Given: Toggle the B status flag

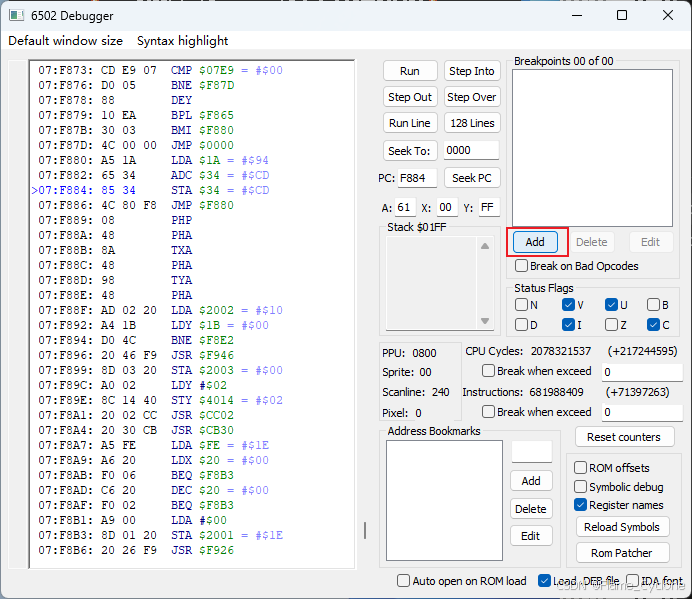Looking at the screenshot, I should (654, 305).
